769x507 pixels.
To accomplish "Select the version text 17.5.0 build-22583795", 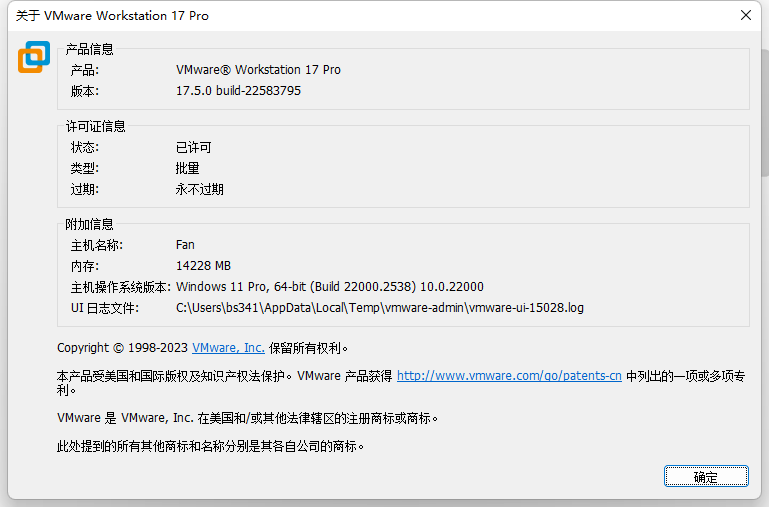I will [x=238, y=91].
